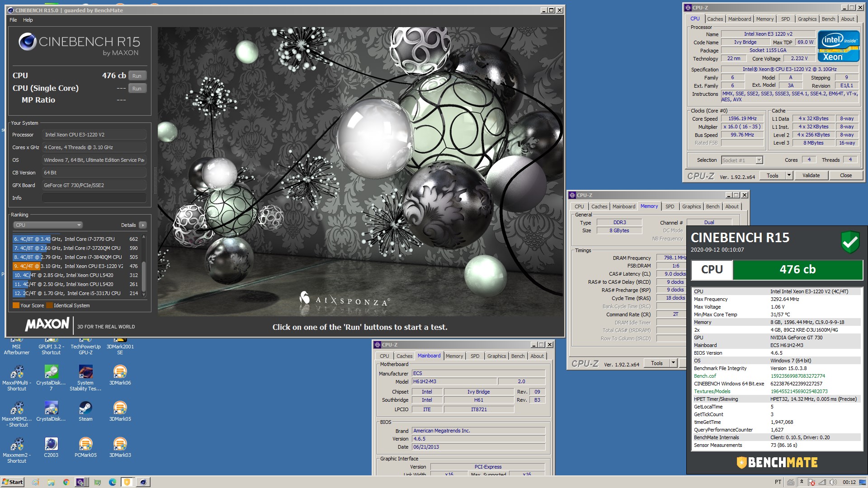Image resolution: width=868 pixels, height=488 pixels.
Task: Open Paint from the taskbar
Action: [36, 482]
